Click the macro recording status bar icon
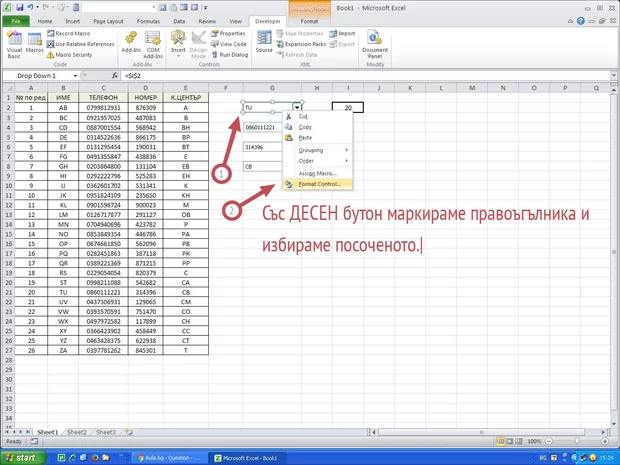 click(34, 441)
